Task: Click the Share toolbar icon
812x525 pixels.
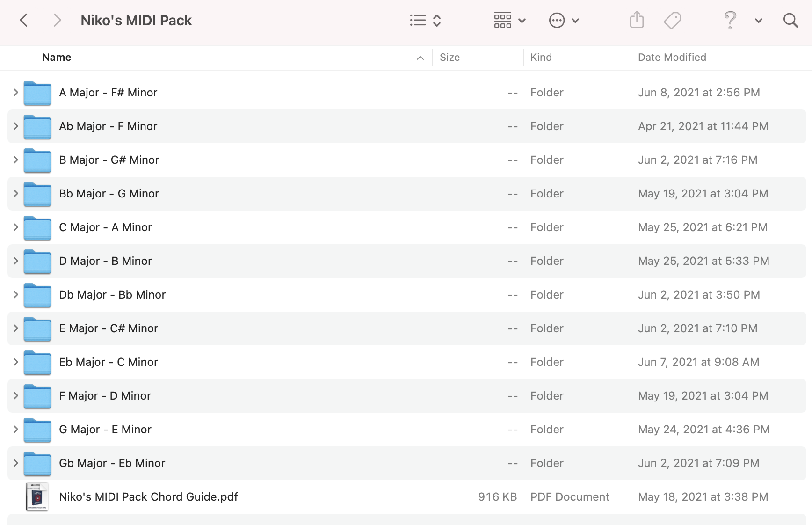Action: tap(637, 20)
